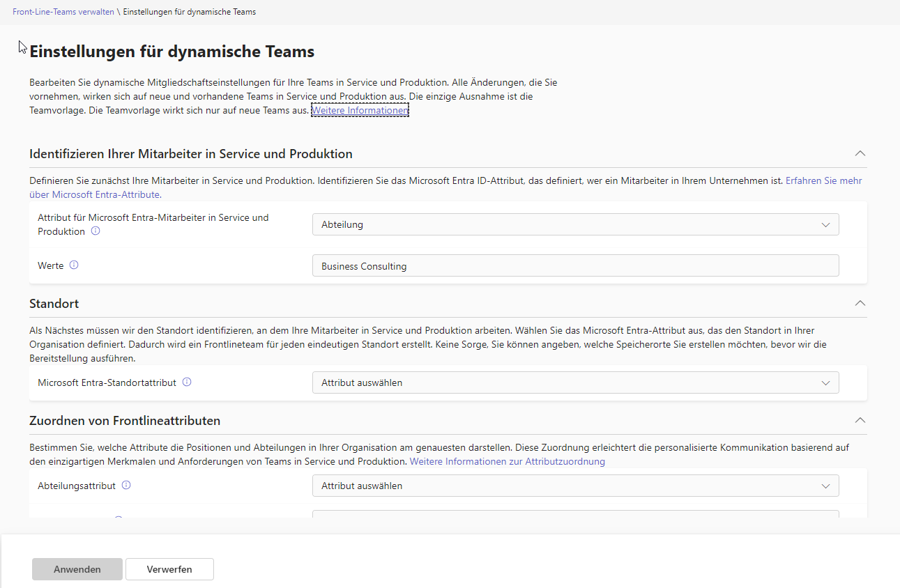Viewport: 900px width, 588px height.
Task: Show the Microsoft Entra-Standortattribut info tooltip
Action: click(x=186, y=382)
